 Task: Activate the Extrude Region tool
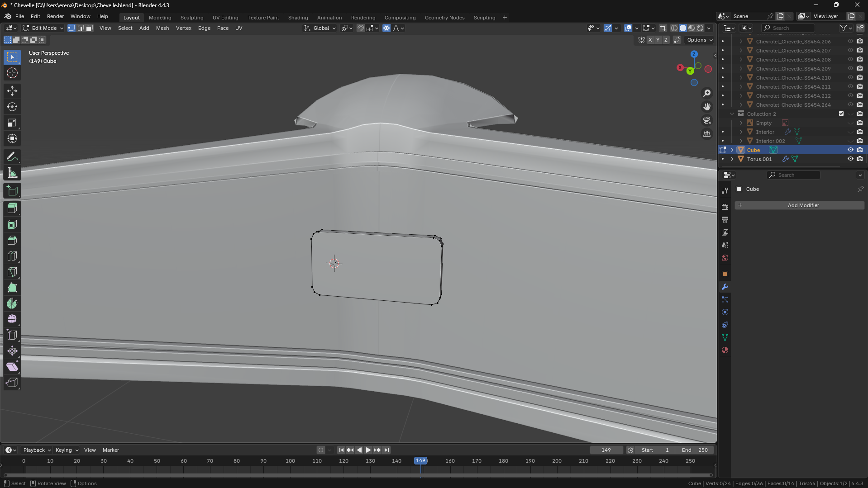click(x=12, y=208)
